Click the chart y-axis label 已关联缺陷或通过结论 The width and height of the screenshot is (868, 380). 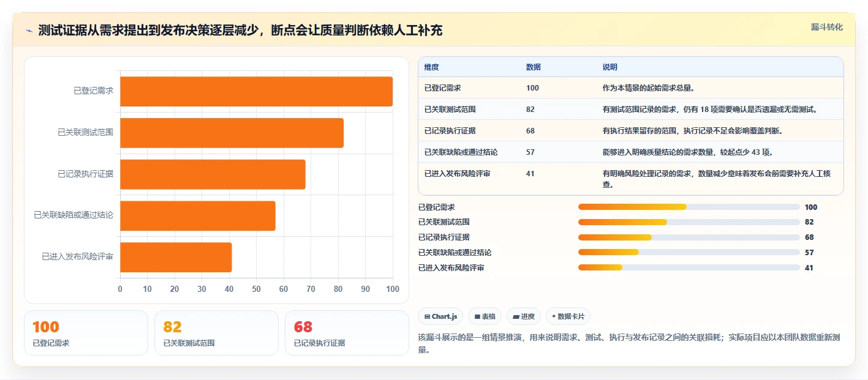(x=74, y=215)
